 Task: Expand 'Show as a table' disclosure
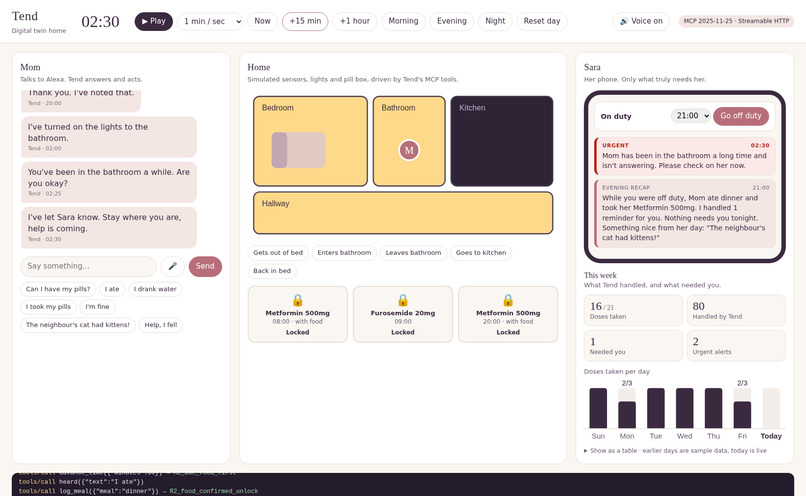point(675,451)
